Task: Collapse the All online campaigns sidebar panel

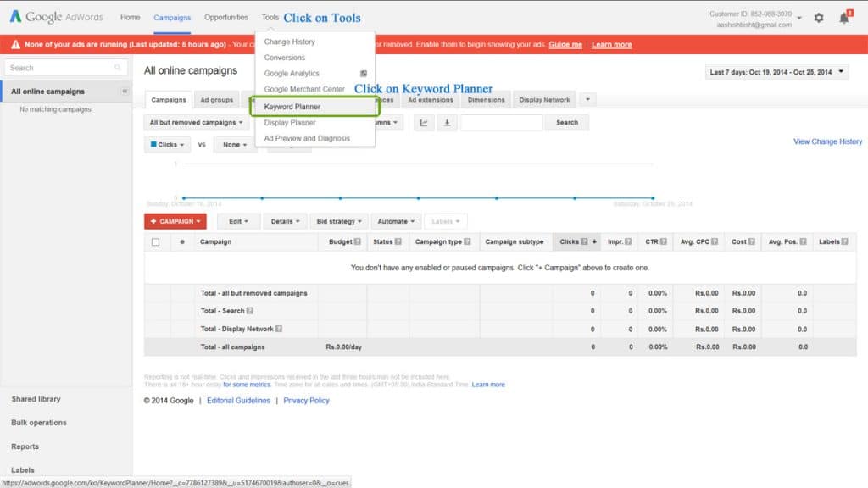Action: (x=125, y=91)
